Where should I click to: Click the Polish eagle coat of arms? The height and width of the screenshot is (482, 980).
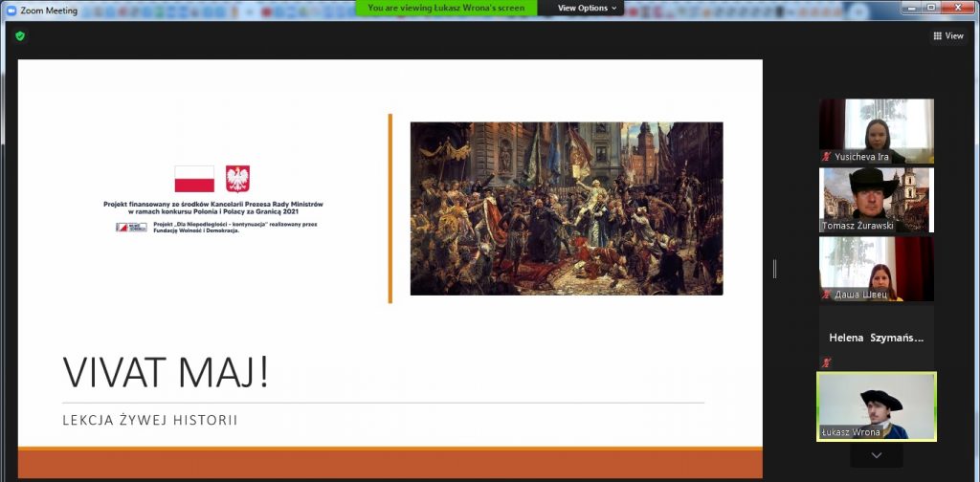(x=237, y=179)
